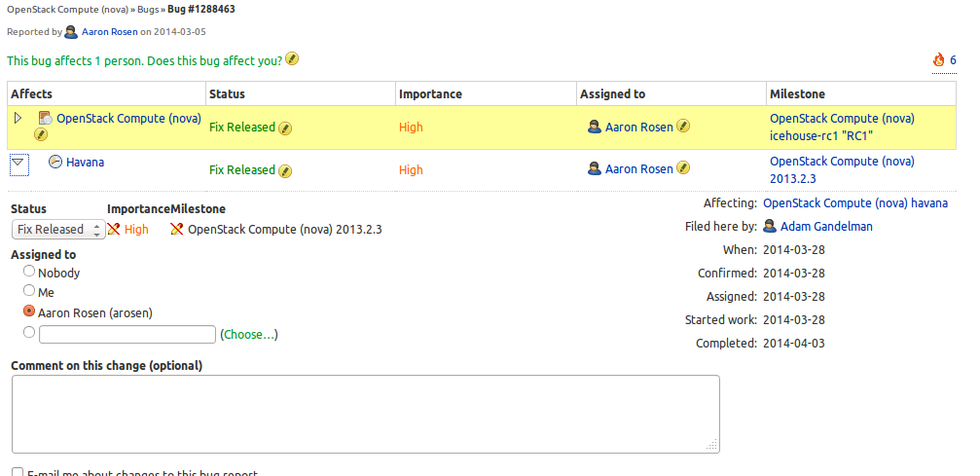Click the Havana series icon
980x476 pixels.
(55, 163)
